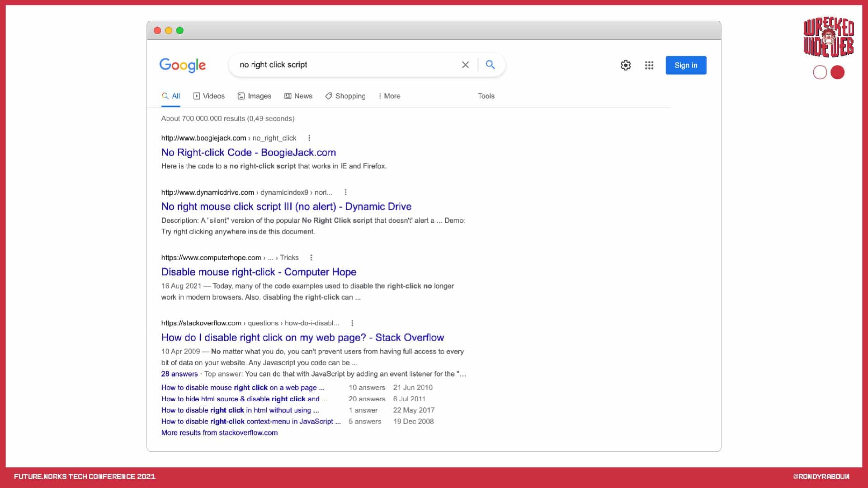
Task: Open More results from stackoverflow.com link
Action: click(x=219, y=432)
